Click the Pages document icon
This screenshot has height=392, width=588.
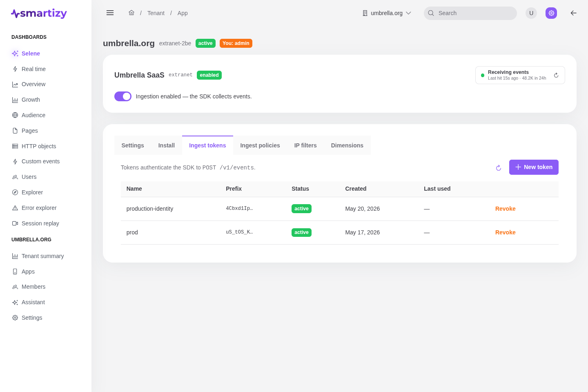15,131
